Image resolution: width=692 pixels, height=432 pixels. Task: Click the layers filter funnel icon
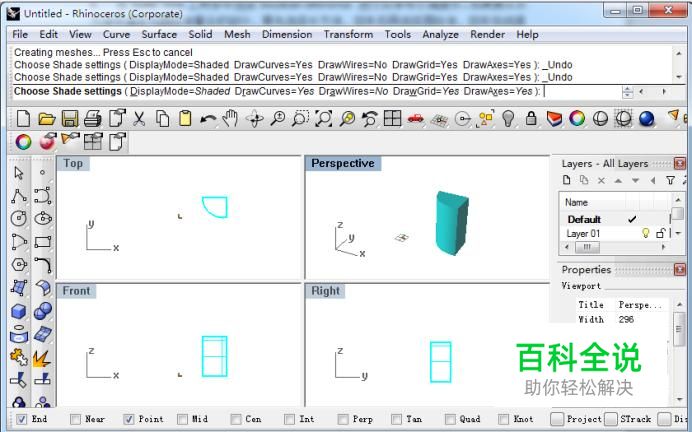(670, 180)
